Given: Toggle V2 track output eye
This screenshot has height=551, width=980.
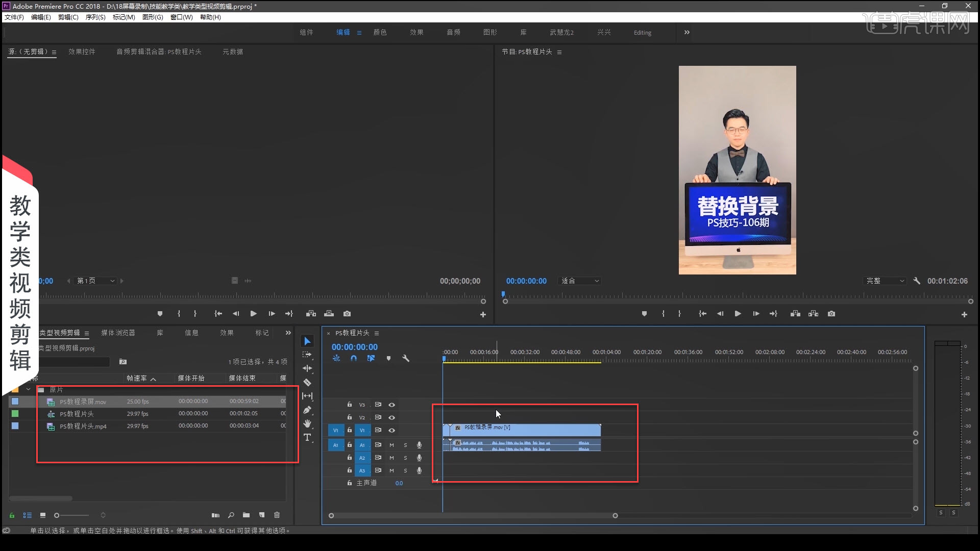Looking at the screenshot, I should pos(391,417).
